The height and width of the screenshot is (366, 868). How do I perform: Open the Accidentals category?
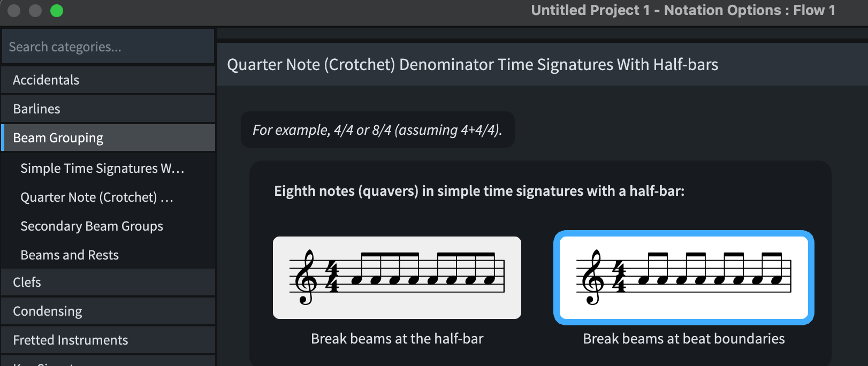pyautogui.click(x=107, y=80)
